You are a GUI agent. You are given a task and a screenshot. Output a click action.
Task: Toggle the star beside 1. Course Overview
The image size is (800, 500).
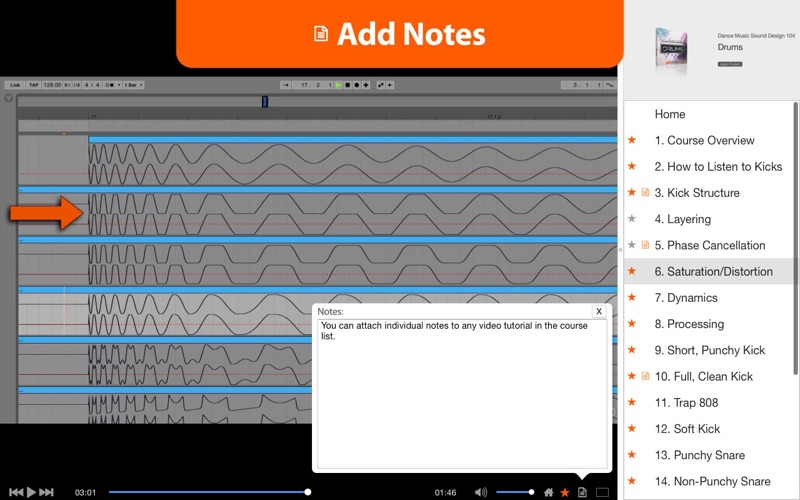click(632, 140)
